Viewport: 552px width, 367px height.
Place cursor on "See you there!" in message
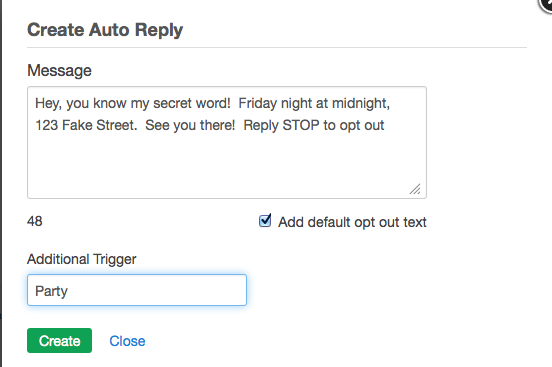[190, 125]
